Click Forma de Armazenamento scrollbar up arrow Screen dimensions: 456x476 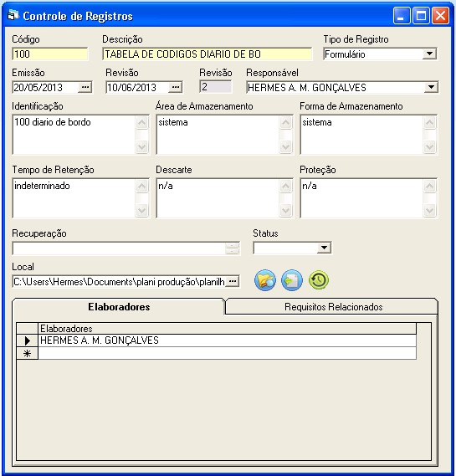tap(429, 122)
